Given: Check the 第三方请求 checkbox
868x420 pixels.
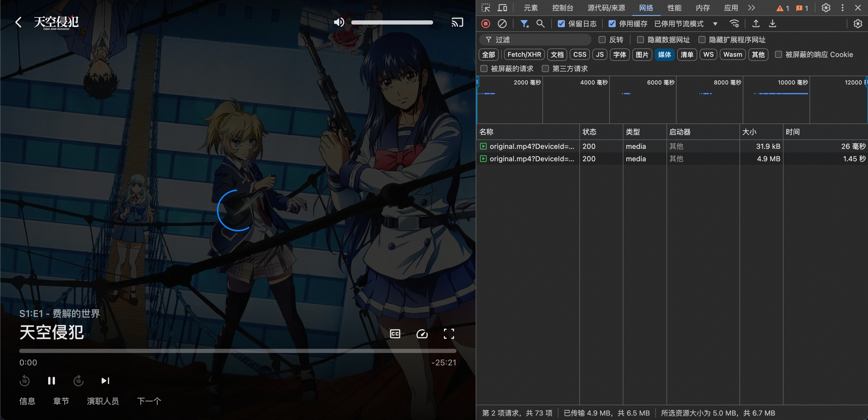Looking at the screenshot, I should pyautogui.click(x=545, y=69).
